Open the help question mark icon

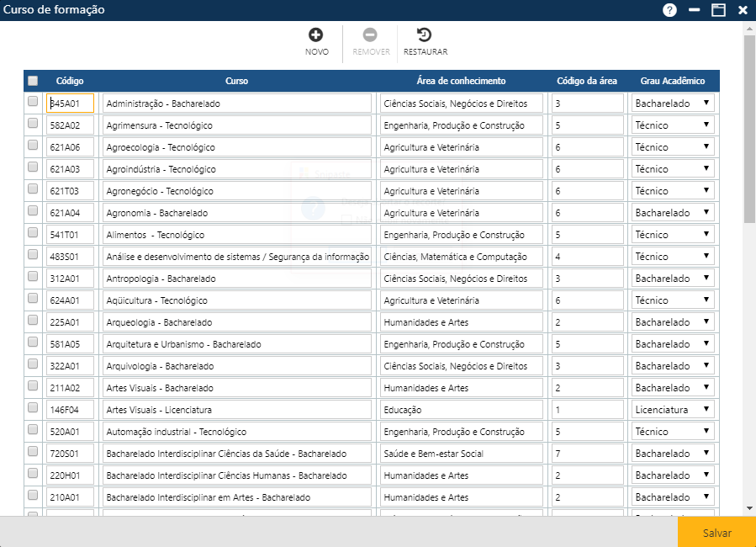click(669, 9)
